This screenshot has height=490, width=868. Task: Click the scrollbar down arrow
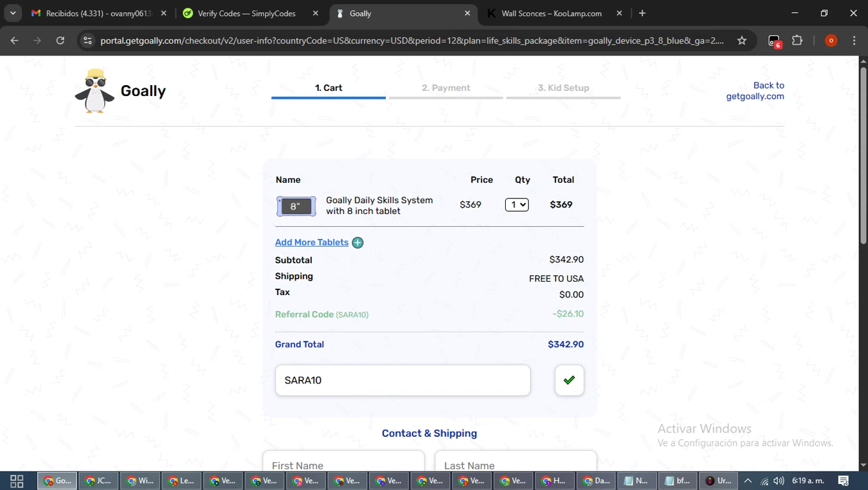click(x=863, y=466)
